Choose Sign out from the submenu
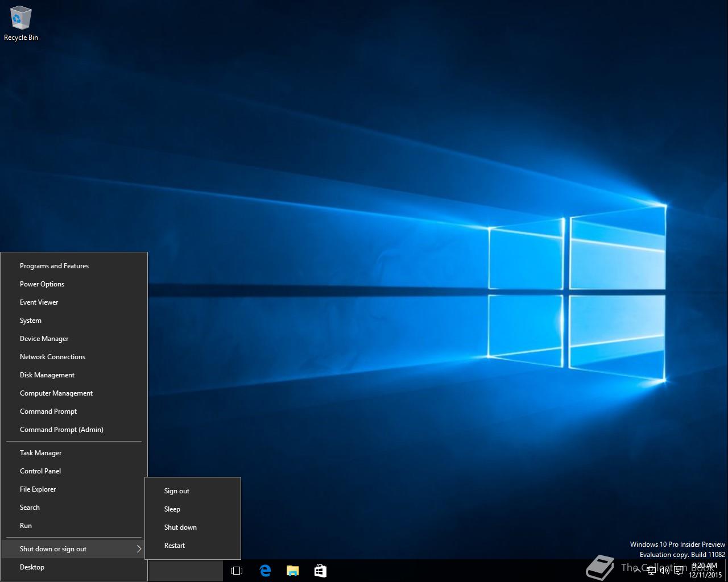Image resolution: width=728 pixels, height=582 pixels. 193,491
